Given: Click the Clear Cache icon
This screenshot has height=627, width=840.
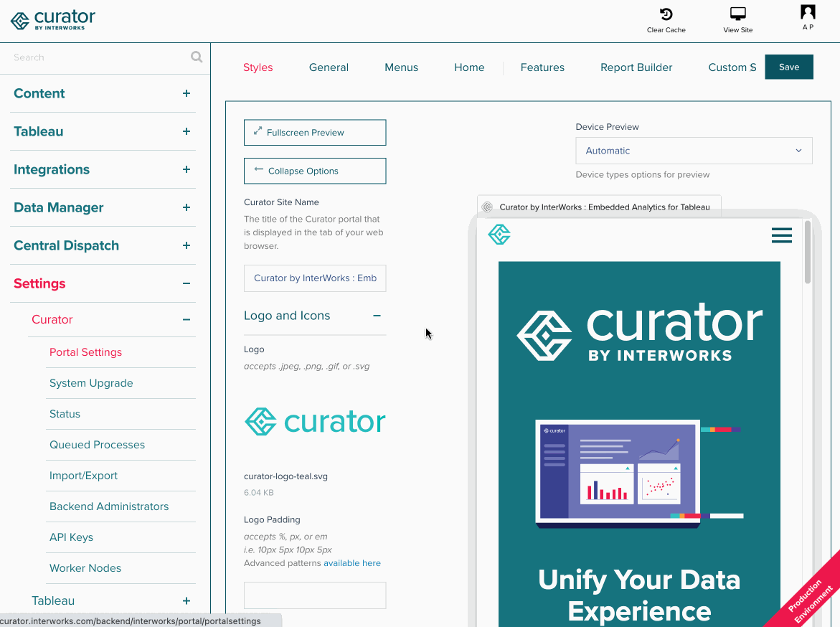Looking at the screenshot, I should click(666, 14).
